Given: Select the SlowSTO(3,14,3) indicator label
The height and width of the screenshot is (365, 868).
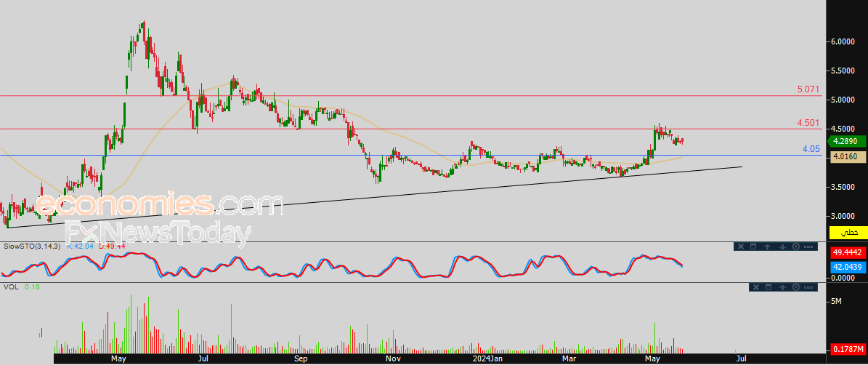Looking at the screenshot, I should pyautogui.click(x=32, y=246).
